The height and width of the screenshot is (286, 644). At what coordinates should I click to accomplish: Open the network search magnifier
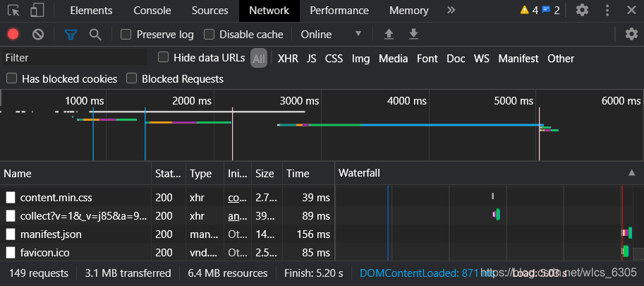95,35
